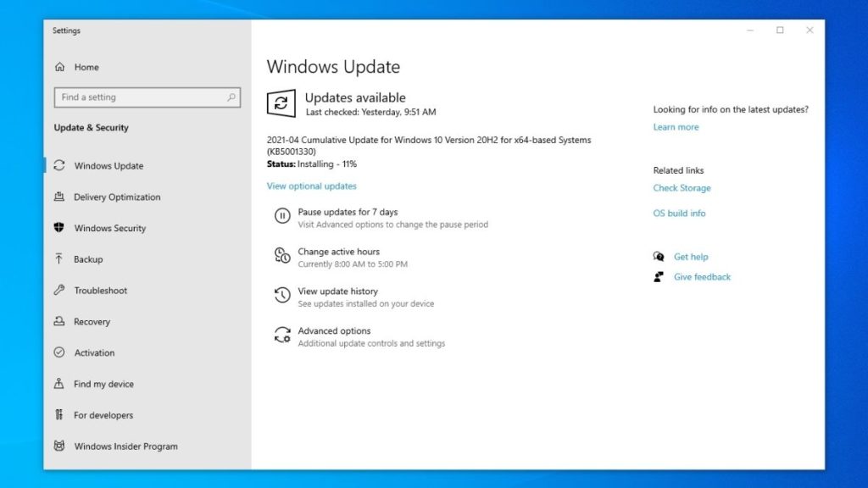Open Find my device from the sidebar icon
Screen dimensions: 868x488
click(58, 384)
